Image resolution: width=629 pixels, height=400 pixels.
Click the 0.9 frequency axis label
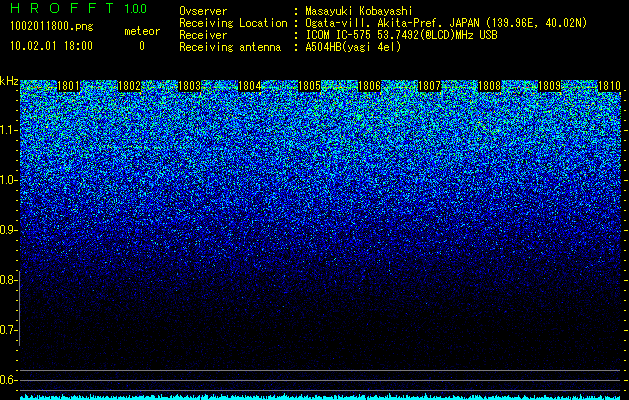coord(7,230)
